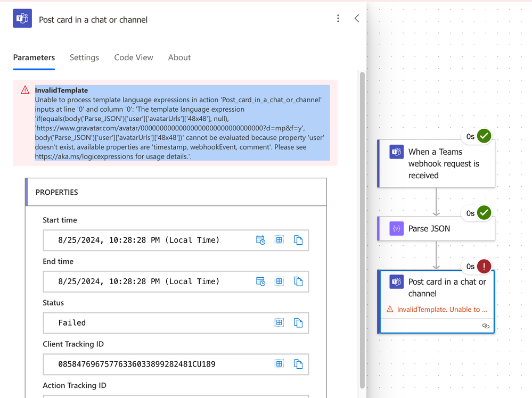Click the Start time value field

(176, 241)
